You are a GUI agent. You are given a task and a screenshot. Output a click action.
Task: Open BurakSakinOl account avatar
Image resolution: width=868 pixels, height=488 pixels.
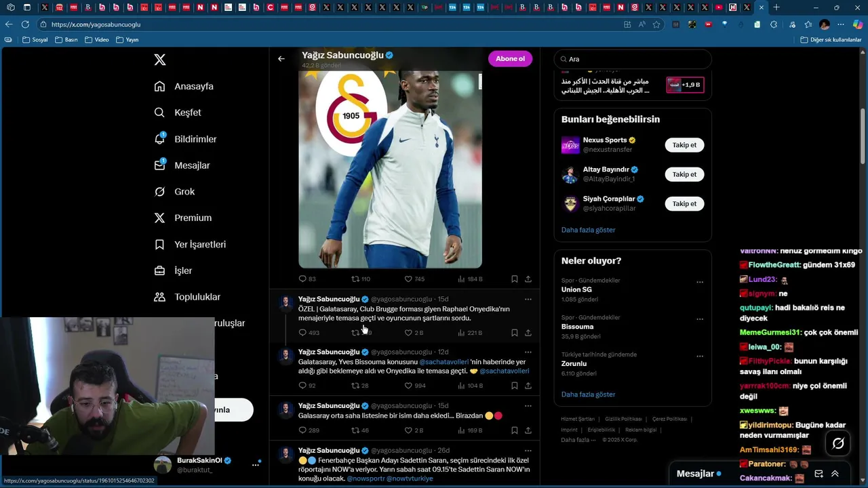[163, 465]
